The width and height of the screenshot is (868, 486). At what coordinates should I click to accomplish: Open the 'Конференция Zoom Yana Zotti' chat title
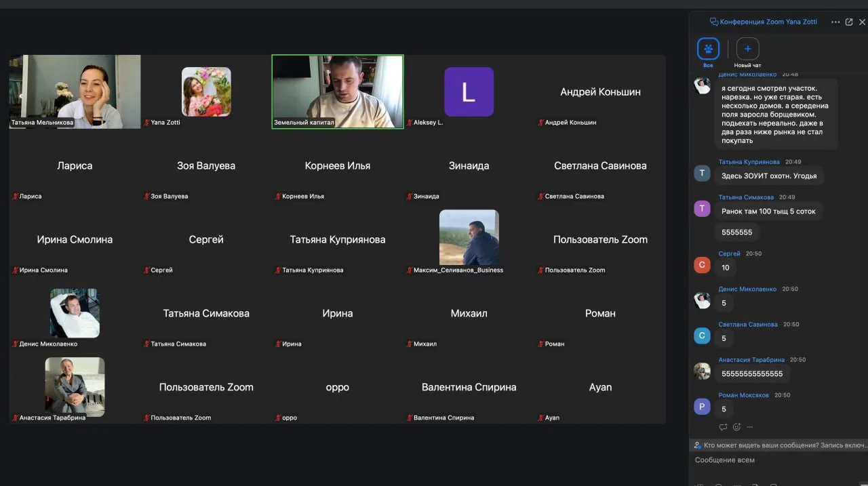point(768,22)
